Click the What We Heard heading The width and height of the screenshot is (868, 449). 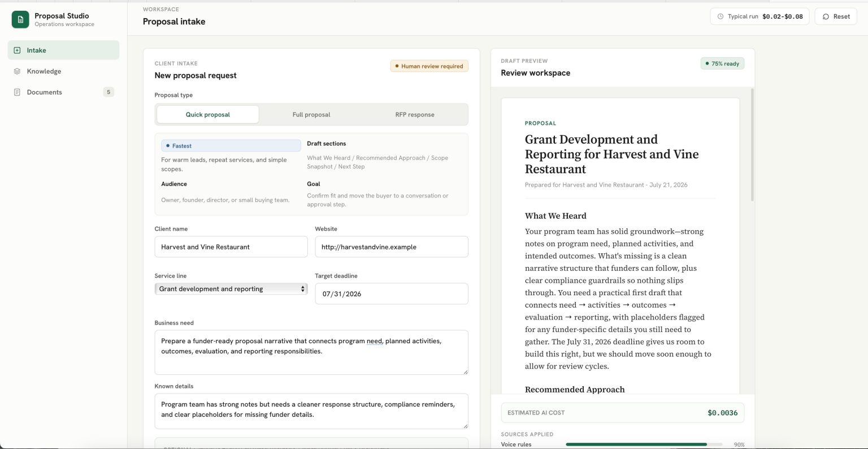click(555, 216)
